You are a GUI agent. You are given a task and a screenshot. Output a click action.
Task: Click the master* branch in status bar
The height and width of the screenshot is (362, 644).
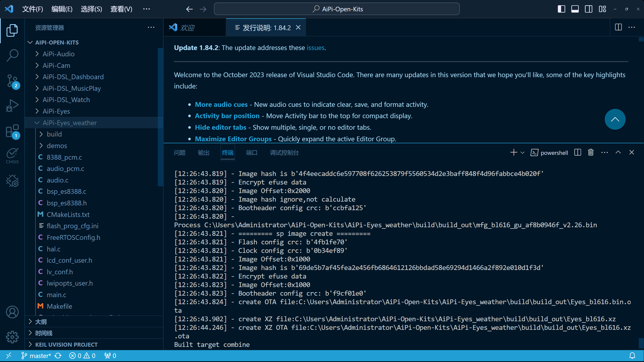pos(36,356)
